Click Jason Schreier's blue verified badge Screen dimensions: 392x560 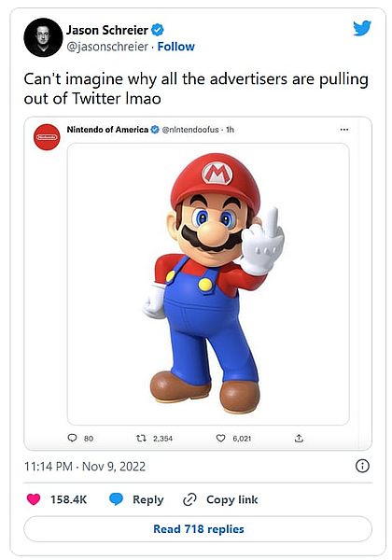point(158,30)
